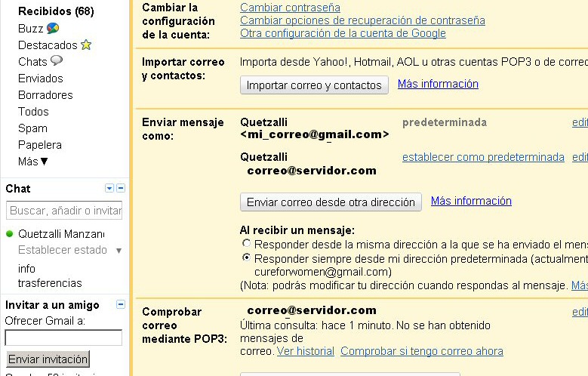588x376 pixels.
Task: Click the Ofrecer Gmail a input field
Action: pos(63,337)
